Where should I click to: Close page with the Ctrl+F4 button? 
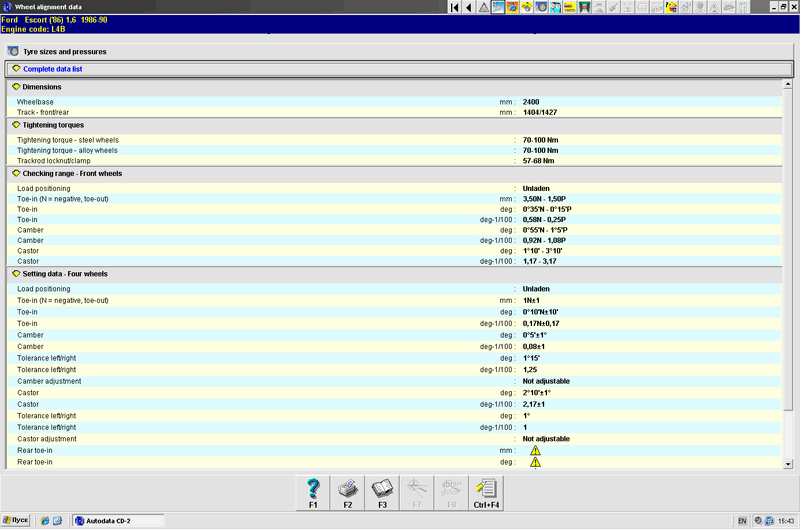tap(486, 493)
